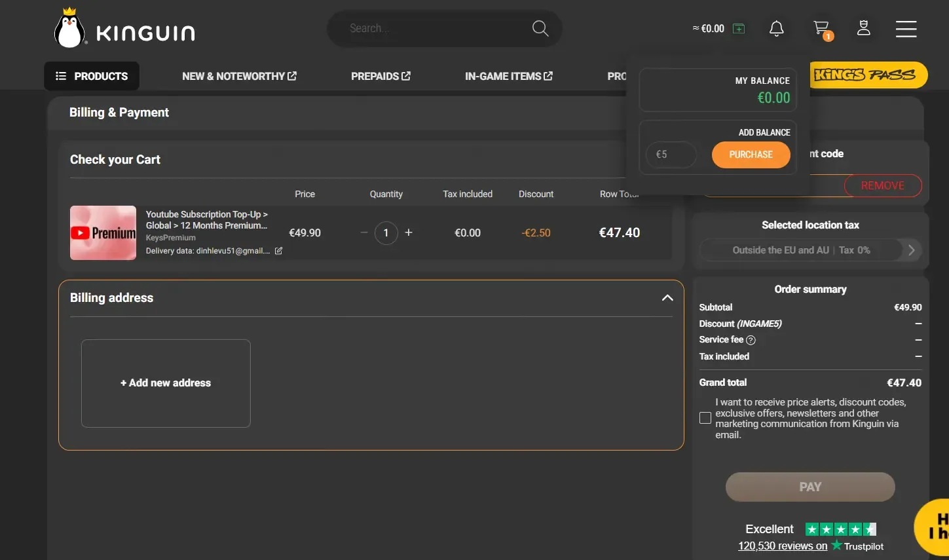Click the approximate €0.00 balance in header

(x=709, y=29)
